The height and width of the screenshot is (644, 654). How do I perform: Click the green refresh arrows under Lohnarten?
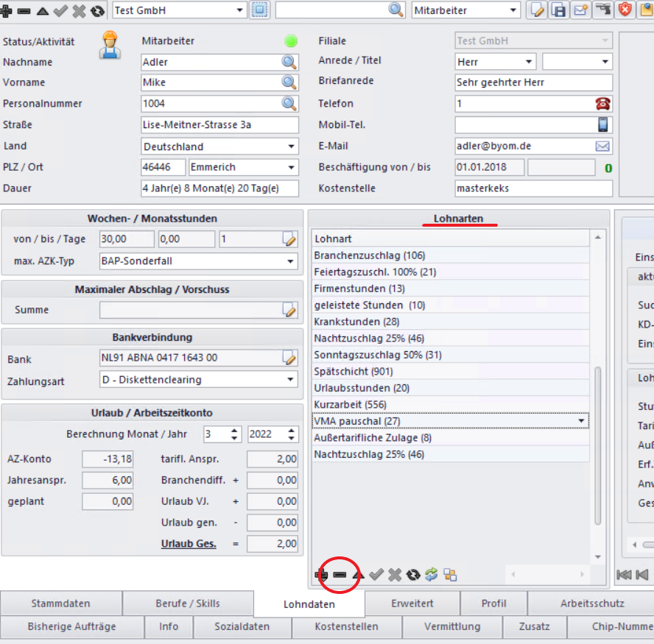coord(431,575)
